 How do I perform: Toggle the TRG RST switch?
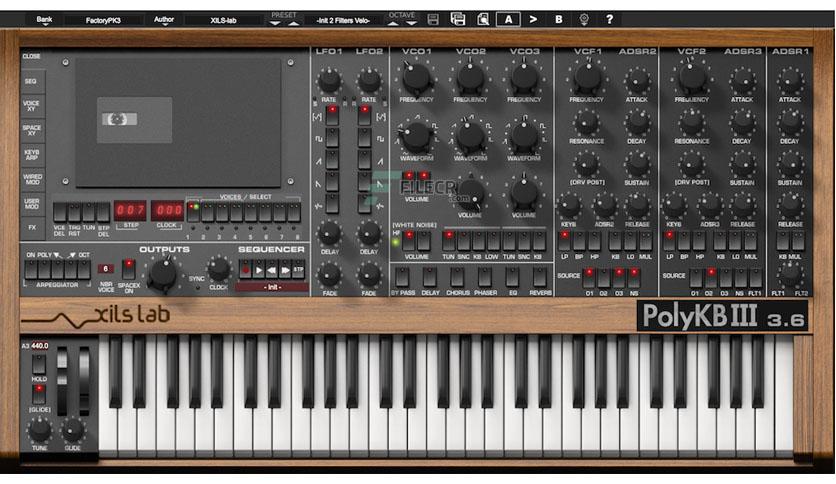click(74, 212)
